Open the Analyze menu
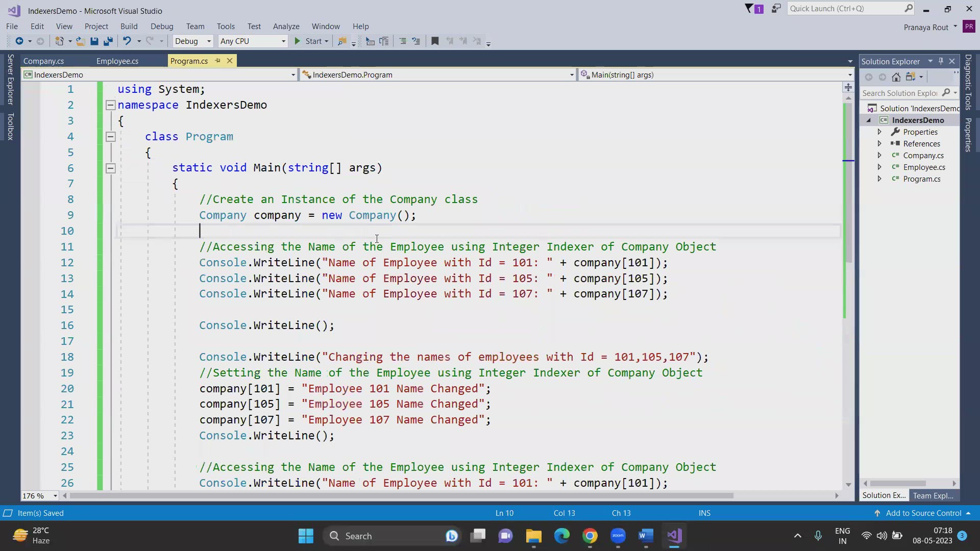980x551 pixels. (x=286, y=27)
